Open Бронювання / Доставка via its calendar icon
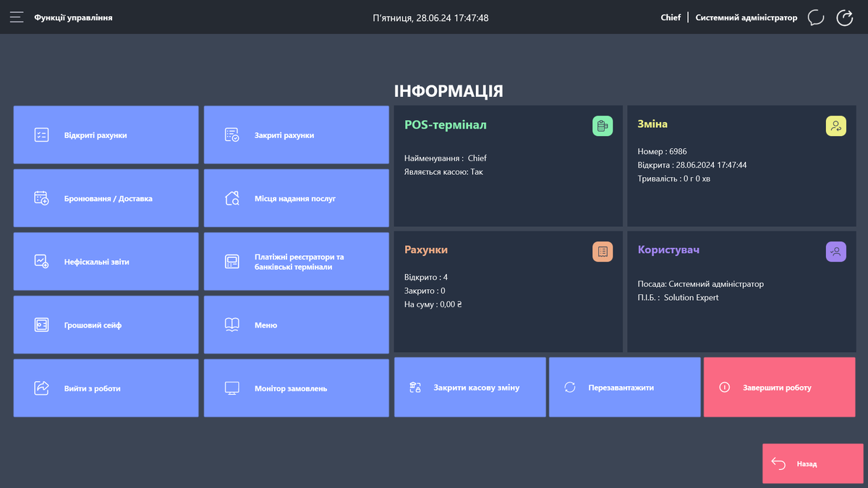This screenshot has width=868, height=488. click(42, 198)
